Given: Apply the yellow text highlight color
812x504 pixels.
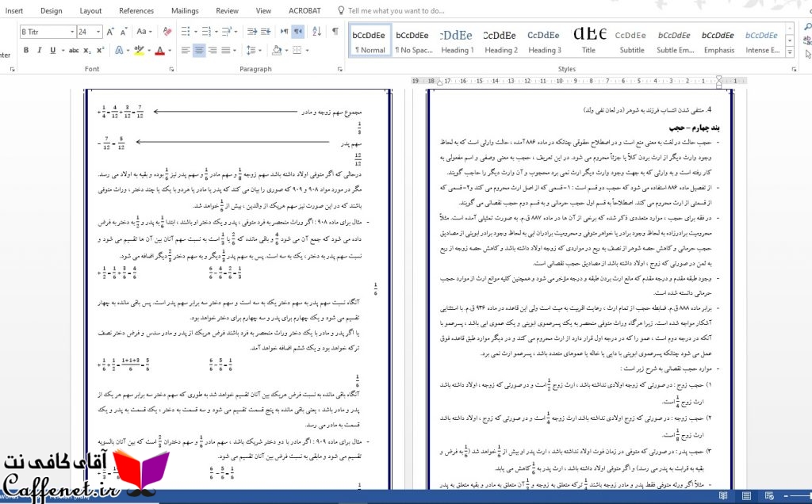Looking at the screenshot, I should [x=138, y=50].
